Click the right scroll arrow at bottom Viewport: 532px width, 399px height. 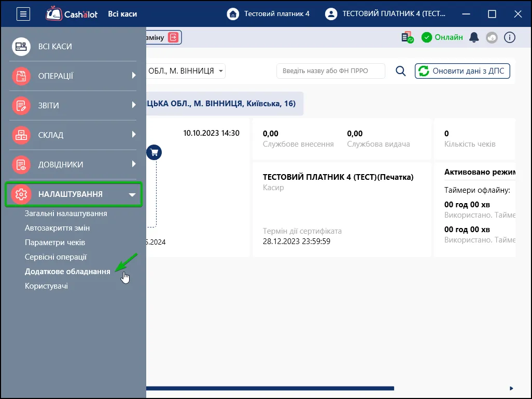tap(511, 389)
